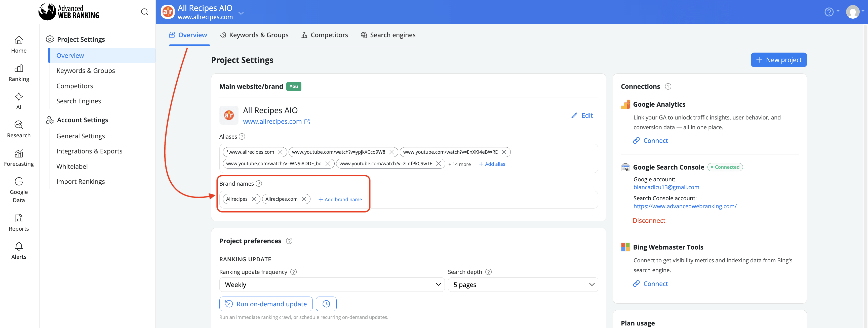
Task: Remove alias ending in WN9i8DDF_bo
Action: click(x=328, y=164)
